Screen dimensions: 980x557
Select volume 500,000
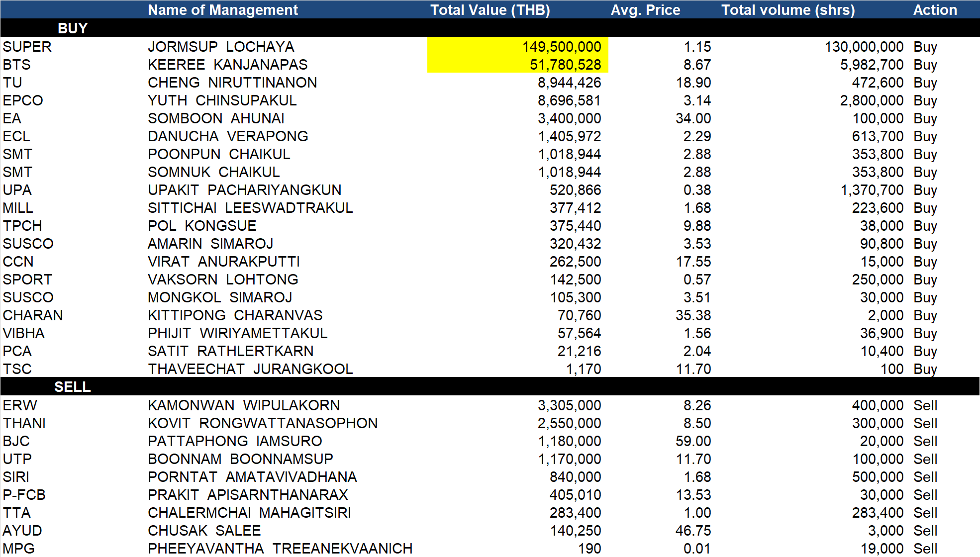(x=878, y=477)
